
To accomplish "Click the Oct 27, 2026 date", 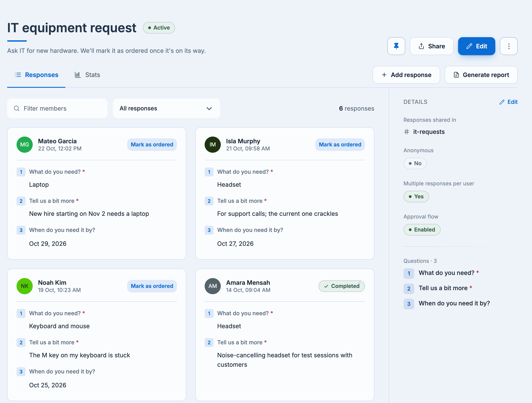I will tap(235, 244).
